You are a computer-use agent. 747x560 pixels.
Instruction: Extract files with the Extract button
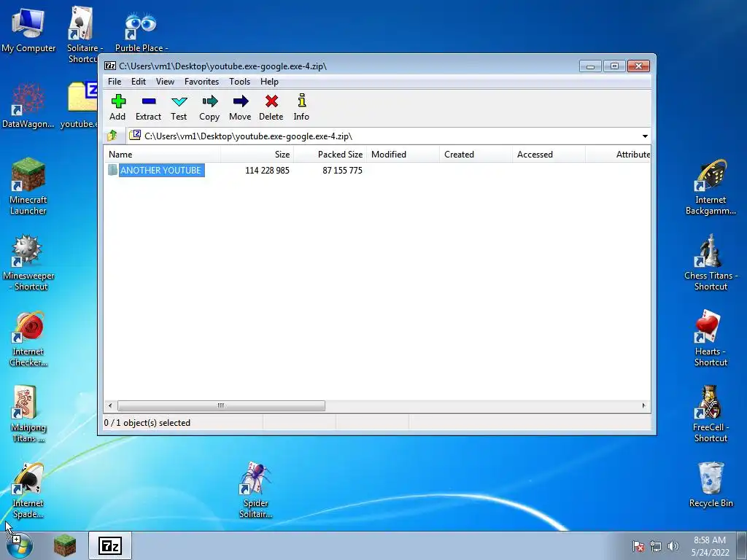pyautogui.click(x=148, y=107)
